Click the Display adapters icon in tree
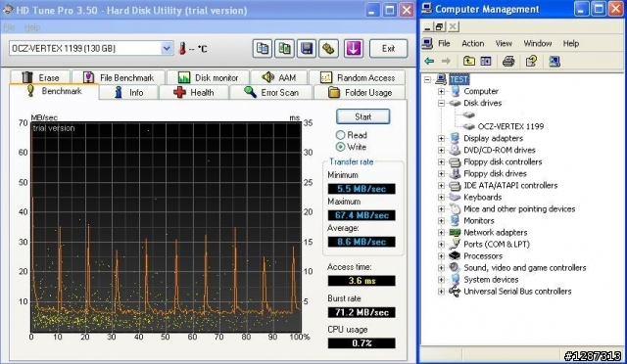The image size is (627, 364). click(x=455, y=138)
